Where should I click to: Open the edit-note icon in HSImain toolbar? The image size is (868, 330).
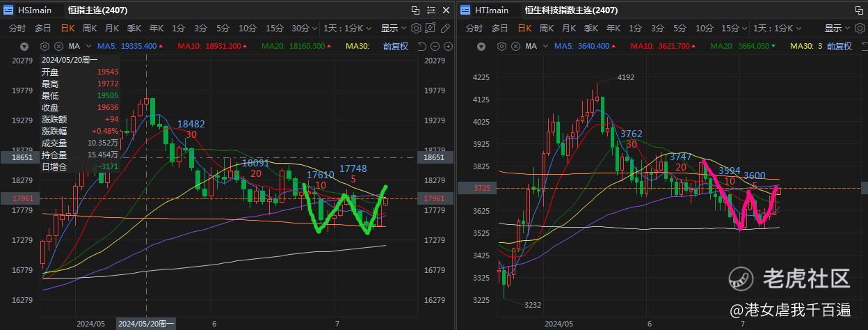431,28
